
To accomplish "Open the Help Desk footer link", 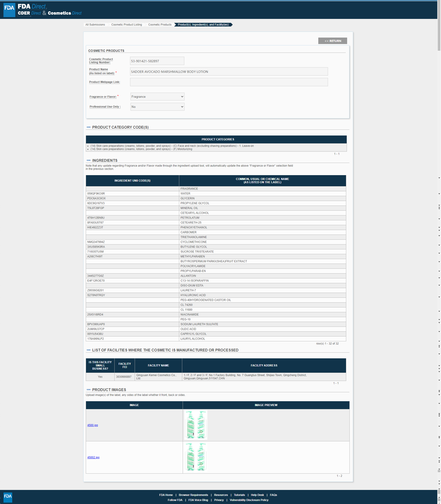I will (x=257, y=495).
